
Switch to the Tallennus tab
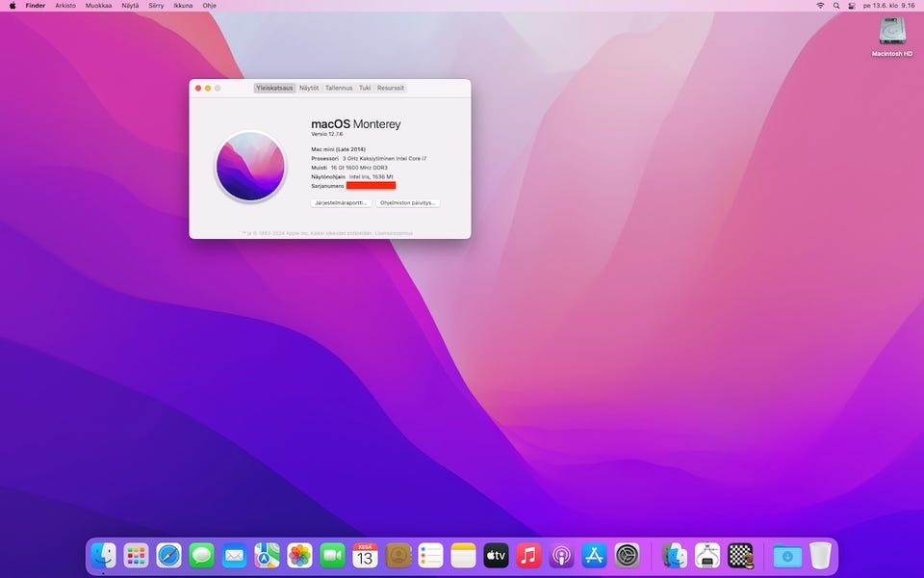tap(338, 88)
